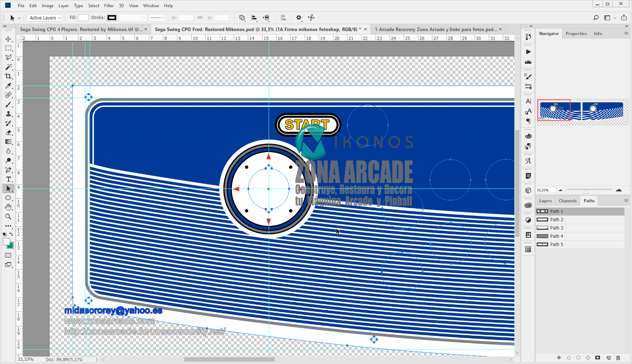
Task: Select the Horizontal Type tool
Action: [x=9, y=179]
